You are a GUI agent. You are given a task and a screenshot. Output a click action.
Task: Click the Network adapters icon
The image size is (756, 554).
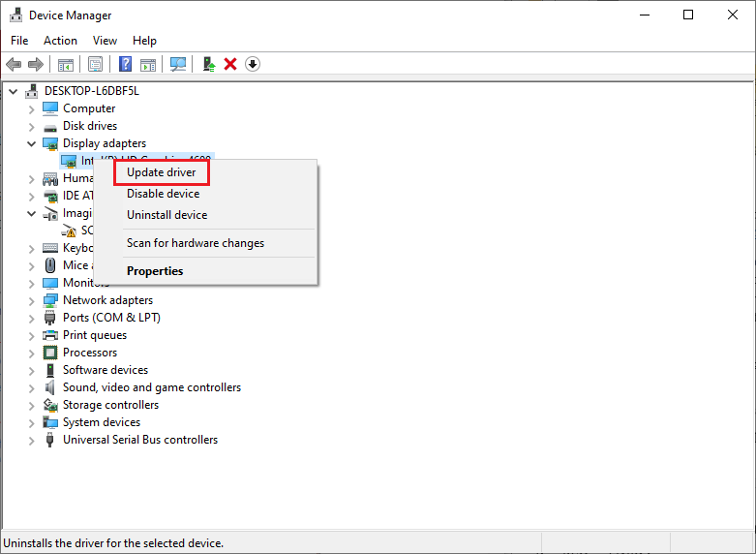50,300
